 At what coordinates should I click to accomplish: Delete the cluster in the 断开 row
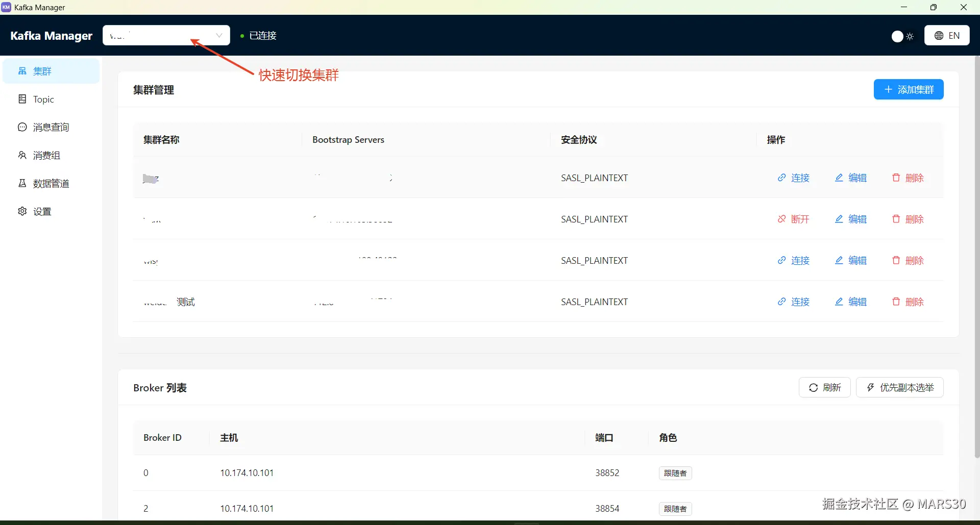908,219
